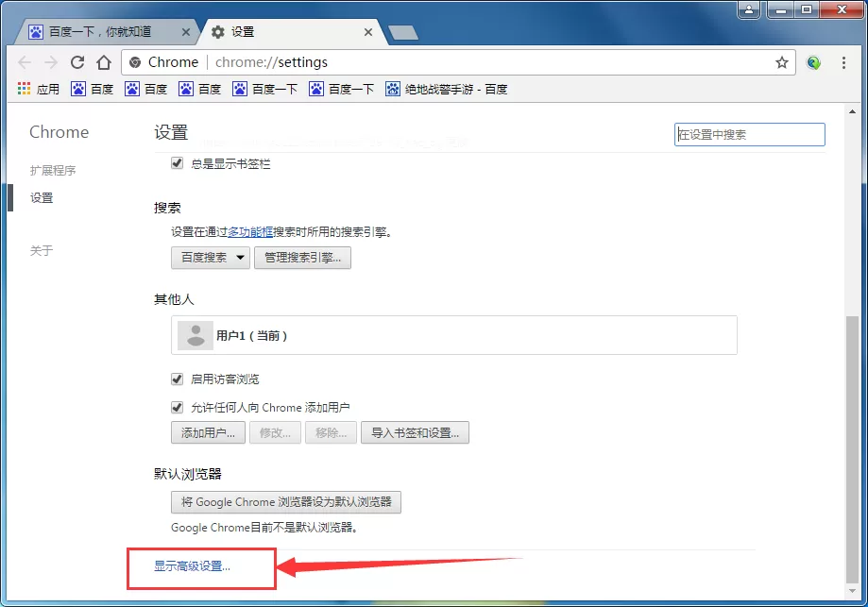
Task: Go to the home page icon
Action: (104, 62)
